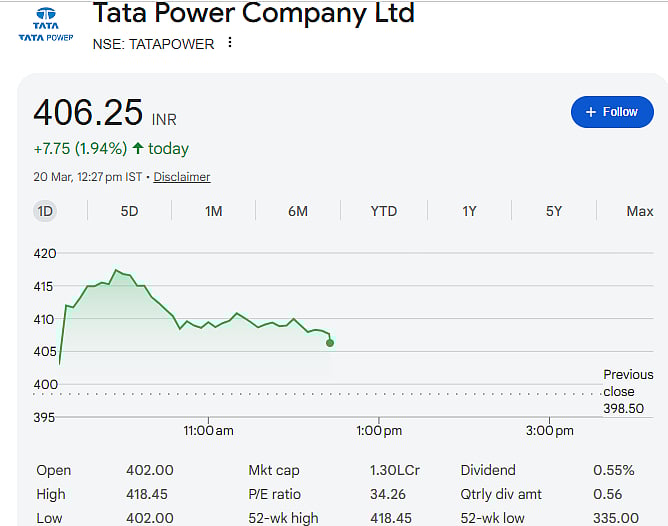Switch to the 5D chart tab

click(x=129, y=211)
